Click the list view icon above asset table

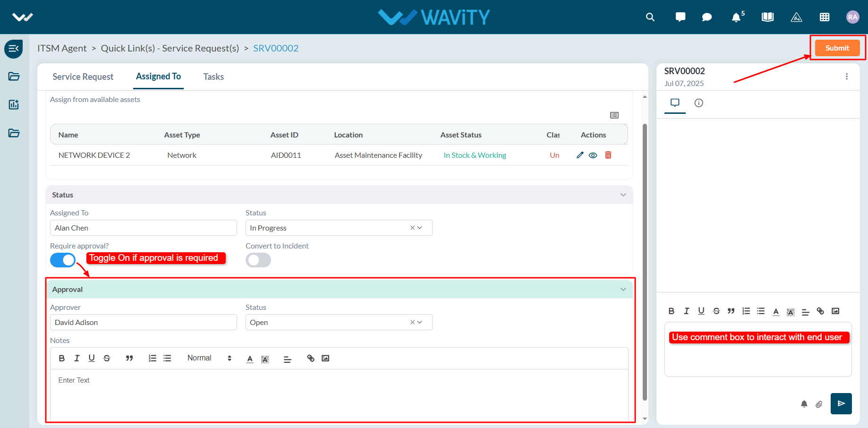pos(614,115)
